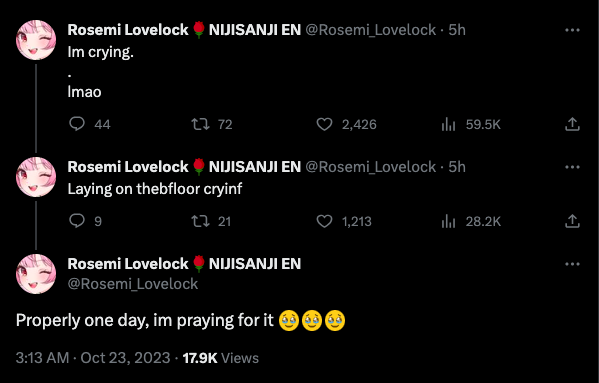This screenshot has width=599, height=383.
Task: Open avatar on the second tweet
Action: [x=36, y=177]
